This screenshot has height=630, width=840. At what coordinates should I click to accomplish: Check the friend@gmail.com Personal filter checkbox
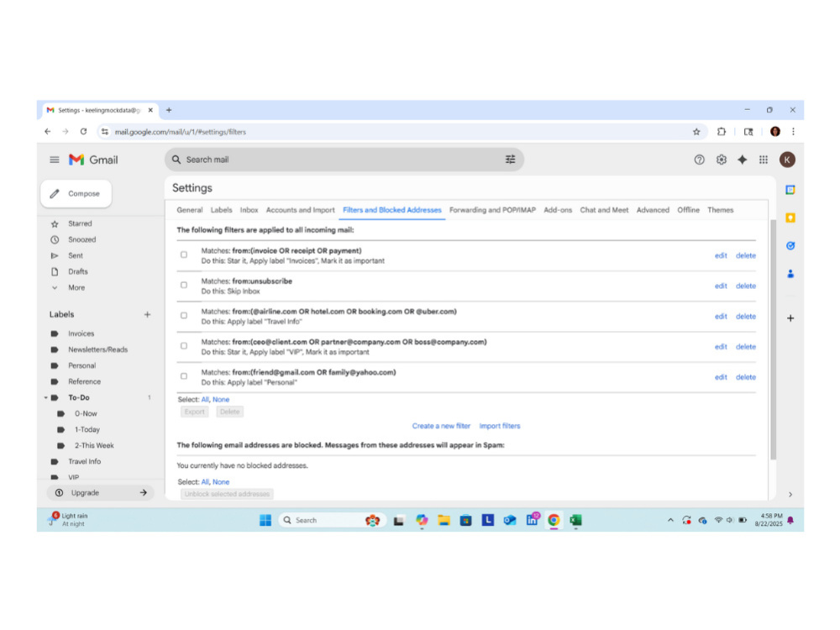click(x=184, y=376)
